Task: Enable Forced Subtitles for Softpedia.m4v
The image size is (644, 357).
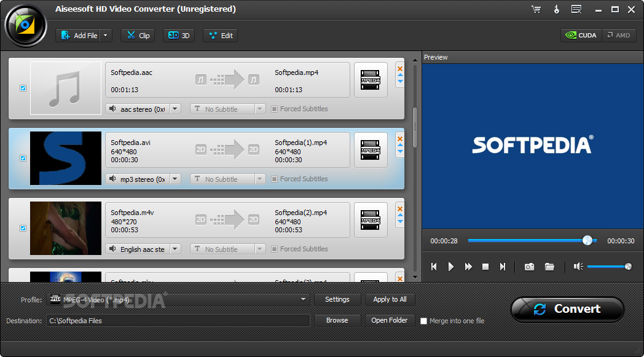Action: click(x=274, y=249)
